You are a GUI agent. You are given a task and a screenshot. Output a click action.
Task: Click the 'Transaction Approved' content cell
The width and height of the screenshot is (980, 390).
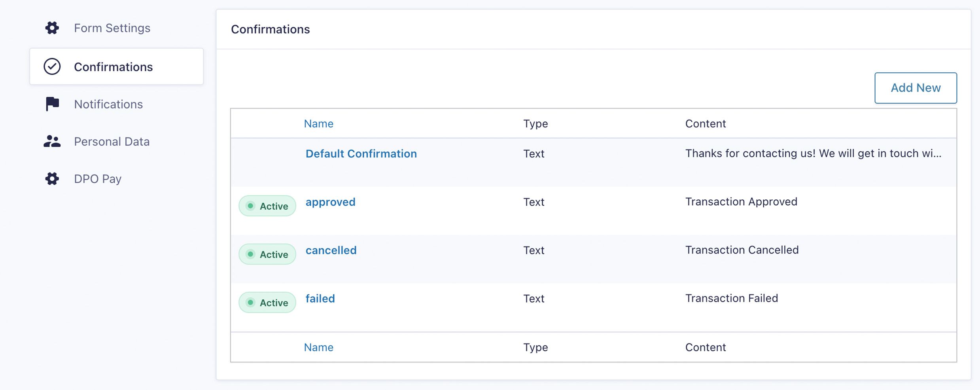[x=741, y=202]
